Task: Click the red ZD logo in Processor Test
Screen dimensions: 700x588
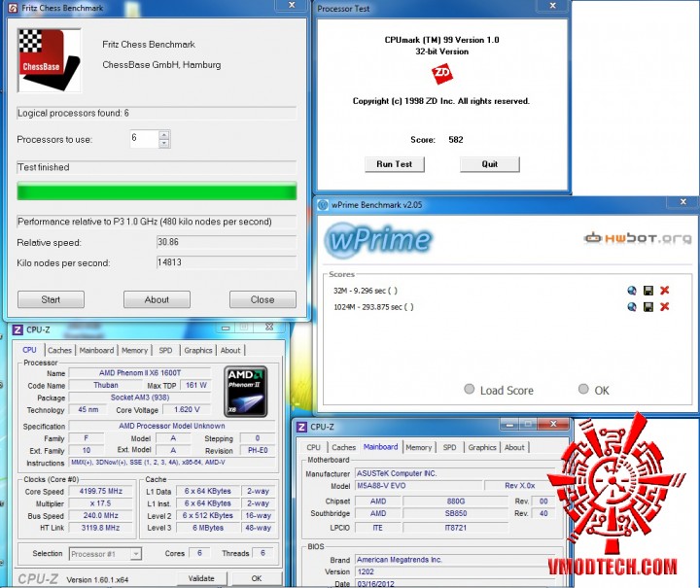Action: click(442, 74)
